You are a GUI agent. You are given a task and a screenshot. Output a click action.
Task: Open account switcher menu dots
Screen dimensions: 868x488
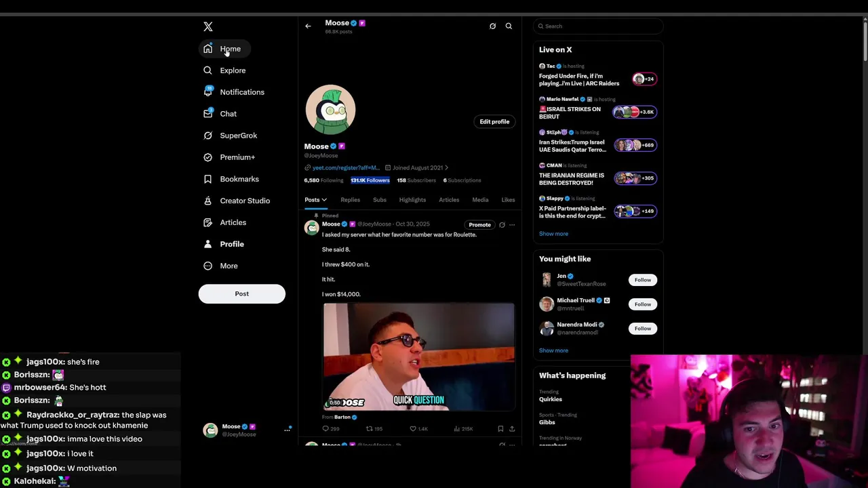[288, 430]
